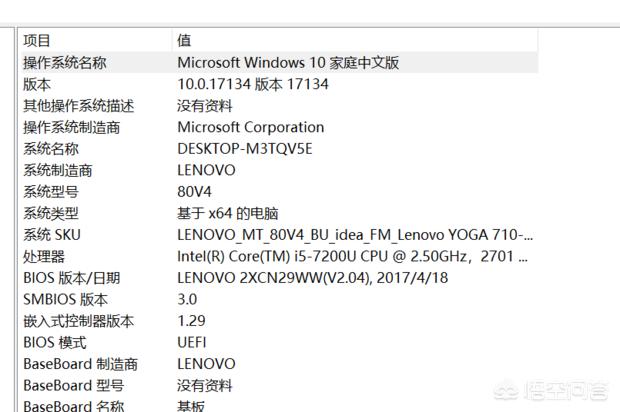Click the UEFI BIOS mode value

[x=194, y=342]
